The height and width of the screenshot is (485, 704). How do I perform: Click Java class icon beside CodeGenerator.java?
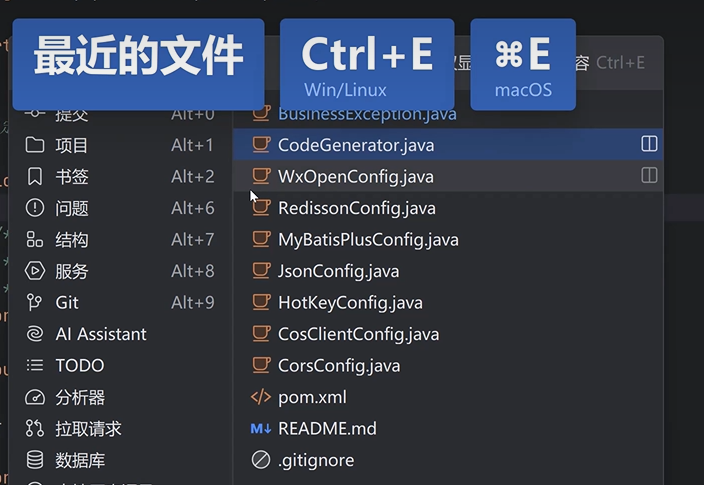[x=261, y=145]
